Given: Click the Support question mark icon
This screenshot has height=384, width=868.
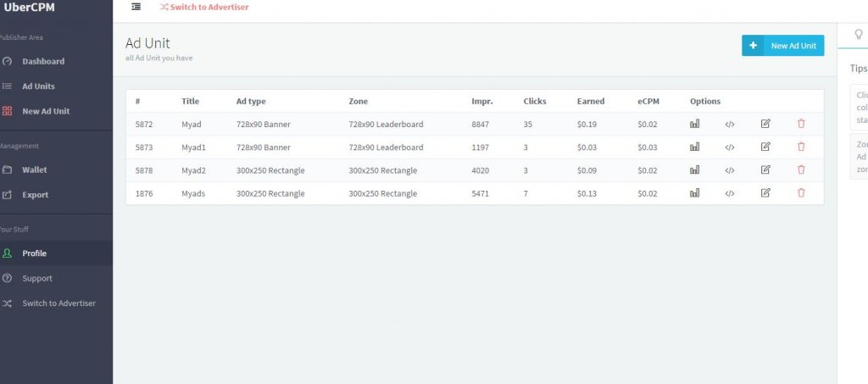Looking at the screenshot, I should [x=7, y=278].
